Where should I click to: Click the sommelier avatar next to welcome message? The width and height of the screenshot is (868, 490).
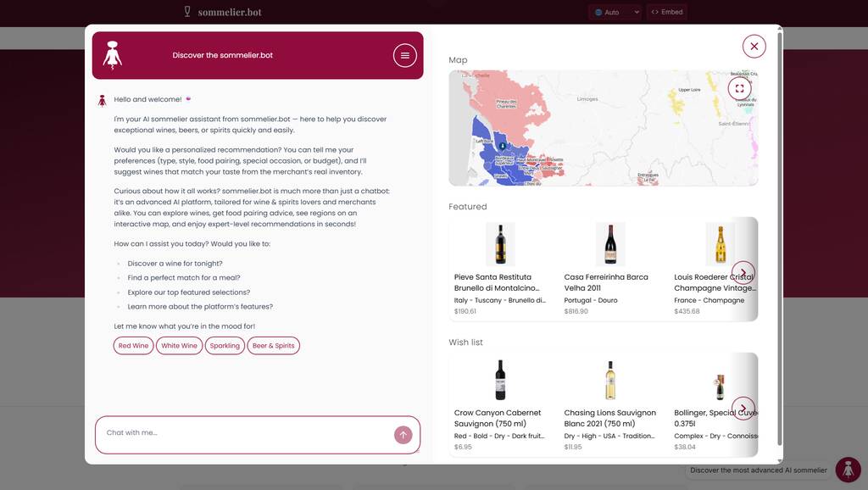coord(103,99)
